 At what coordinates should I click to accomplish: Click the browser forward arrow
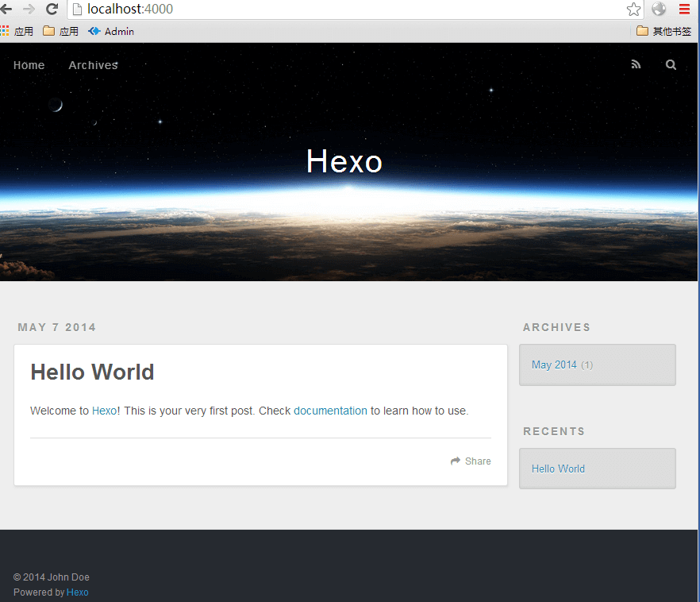tap(29, 10)
